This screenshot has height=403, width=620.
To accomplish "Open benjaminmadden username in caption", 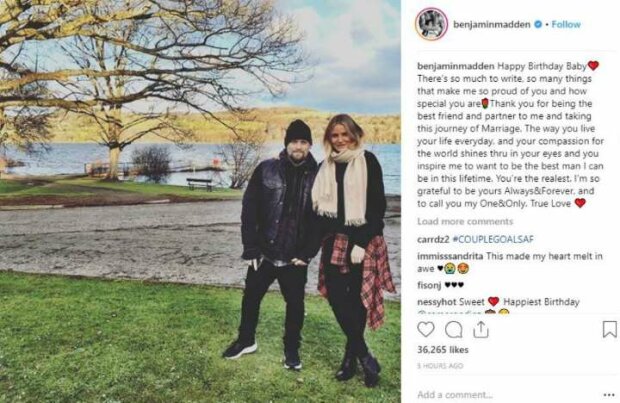I will click(456, 66).
